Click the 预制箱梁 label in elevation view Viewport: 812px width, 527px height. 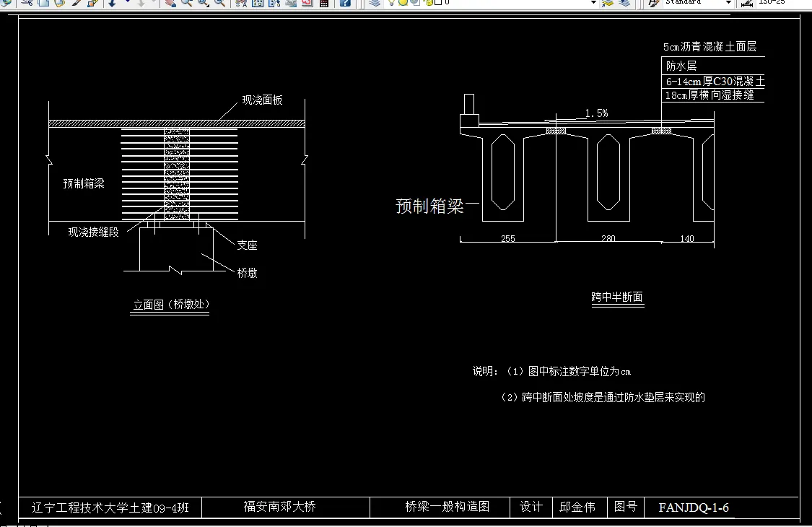pos(84,183)
